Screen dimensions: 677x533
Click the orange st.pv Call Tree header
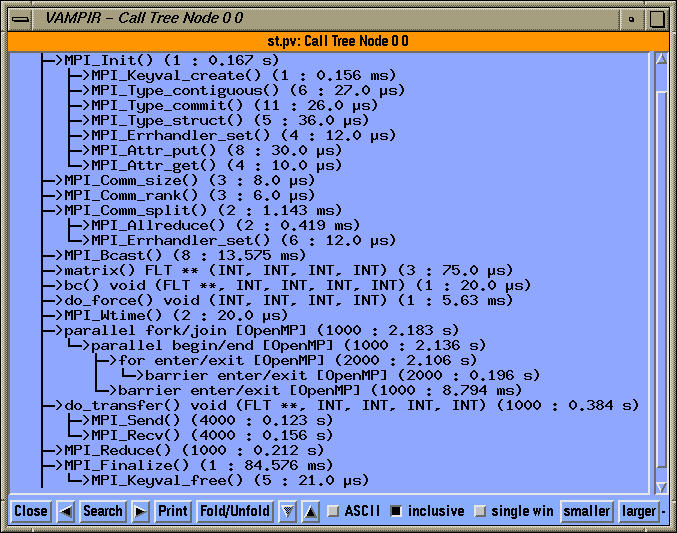[x=338, y=41]
